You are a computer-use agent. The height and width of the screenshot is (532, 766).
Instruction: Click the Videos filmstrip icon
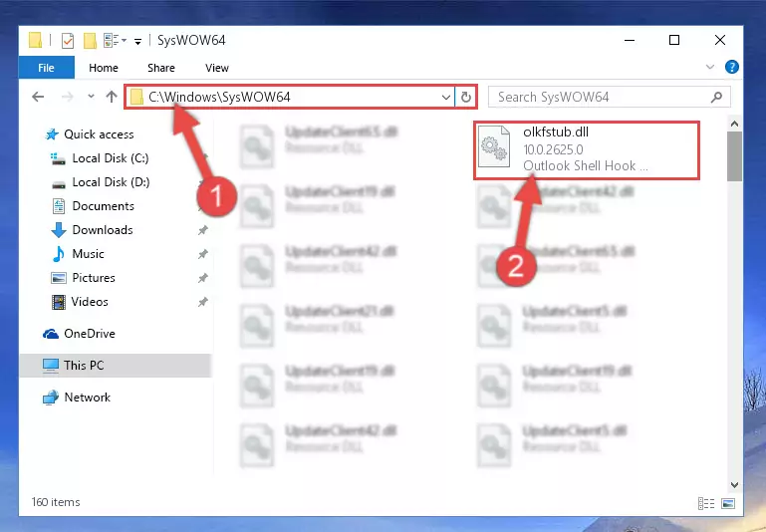click(x=59, y=302)
